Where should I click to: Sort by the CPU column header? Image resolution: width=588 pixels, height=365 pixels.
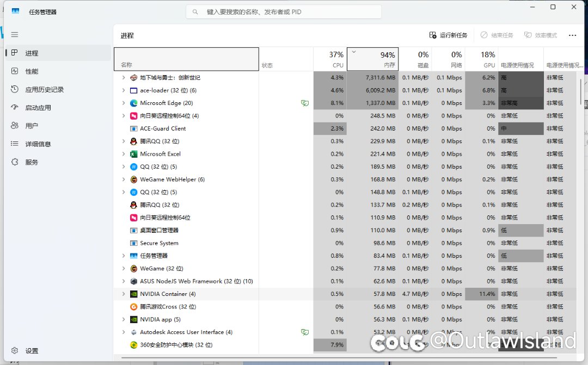click(x=330, y=59)
